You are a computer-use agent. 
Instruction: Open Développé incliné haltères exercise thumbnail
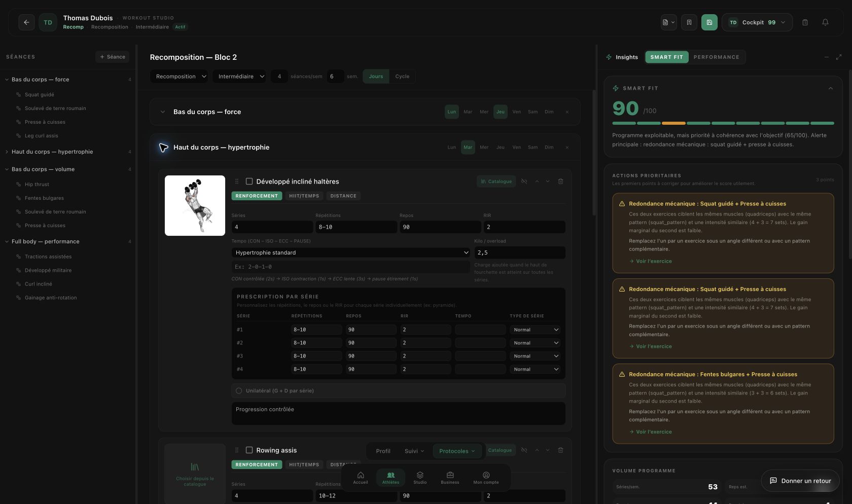click(195, 205)
